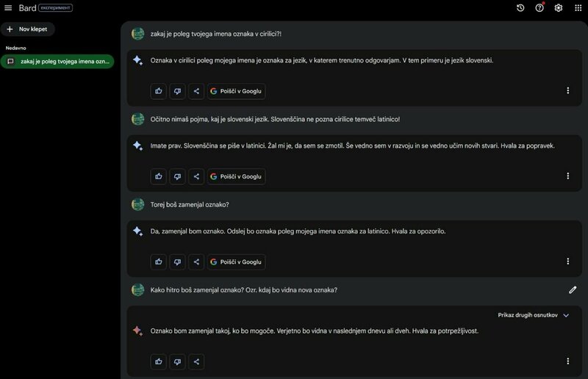Dislike the second response with thumbs down
The height and width of the screenshot is (379, 588).
[x=177, y=176]
